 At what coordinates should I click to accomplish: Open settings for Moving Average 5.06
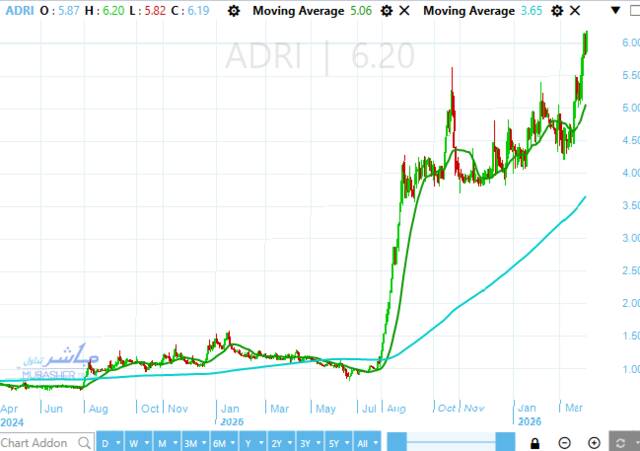click(383, 11)
